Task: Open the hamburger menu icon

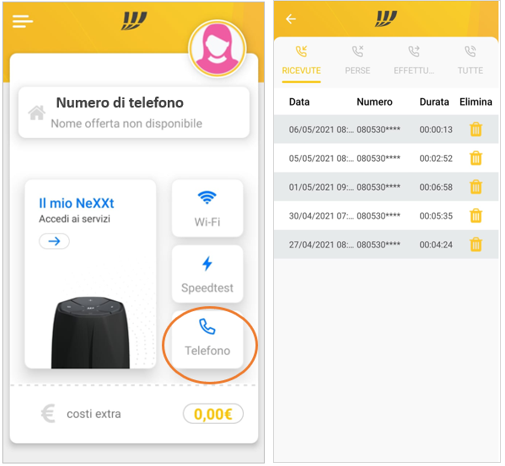Action: [22, 21]
